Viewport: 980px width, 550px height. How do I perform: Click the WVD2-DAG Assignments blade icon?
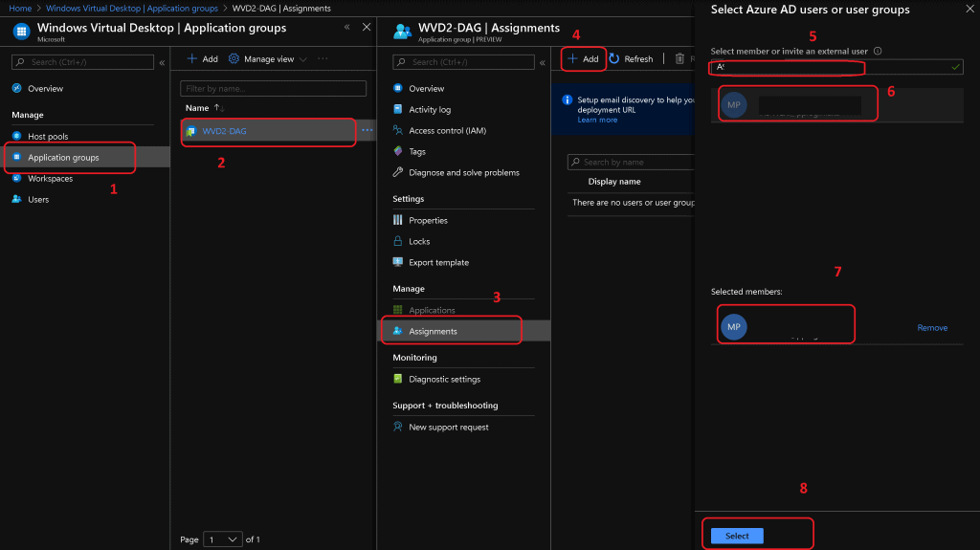pos(403,32)
